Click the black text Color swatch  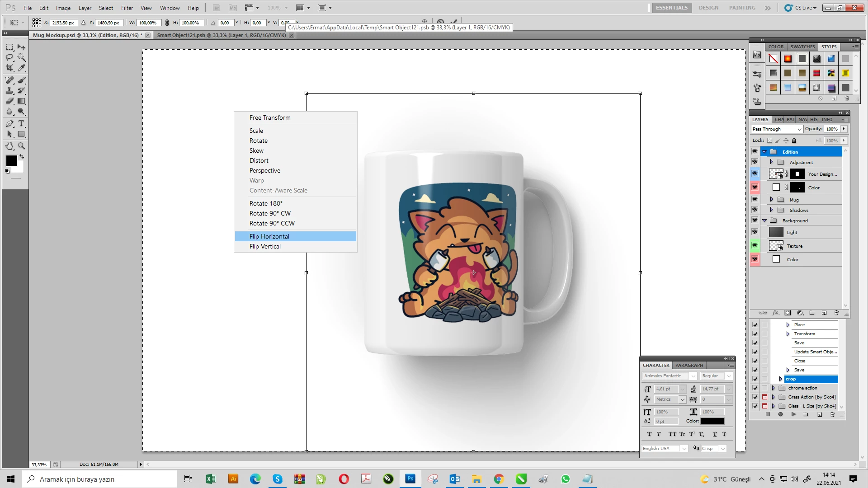tap(712, 421)
